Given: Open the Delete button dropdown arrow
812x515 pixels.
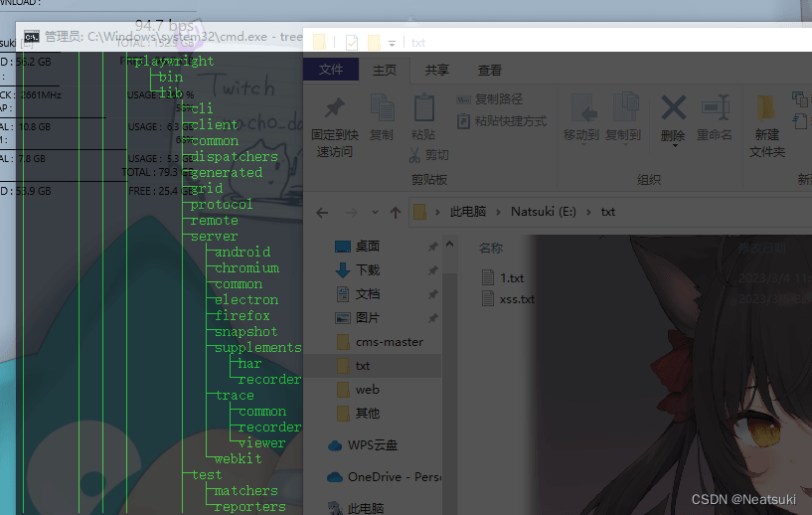Looking at the screenshot, I should pos(675,146).
